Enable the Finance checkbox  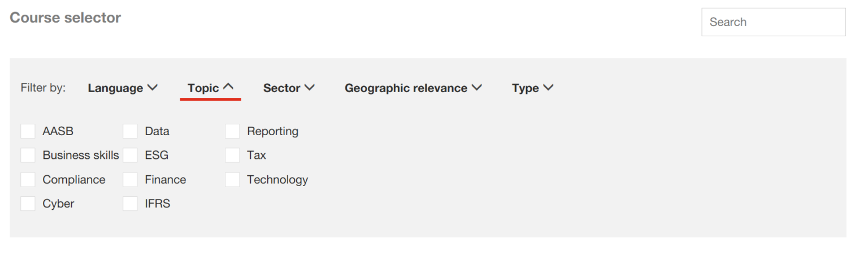(130, 180)
